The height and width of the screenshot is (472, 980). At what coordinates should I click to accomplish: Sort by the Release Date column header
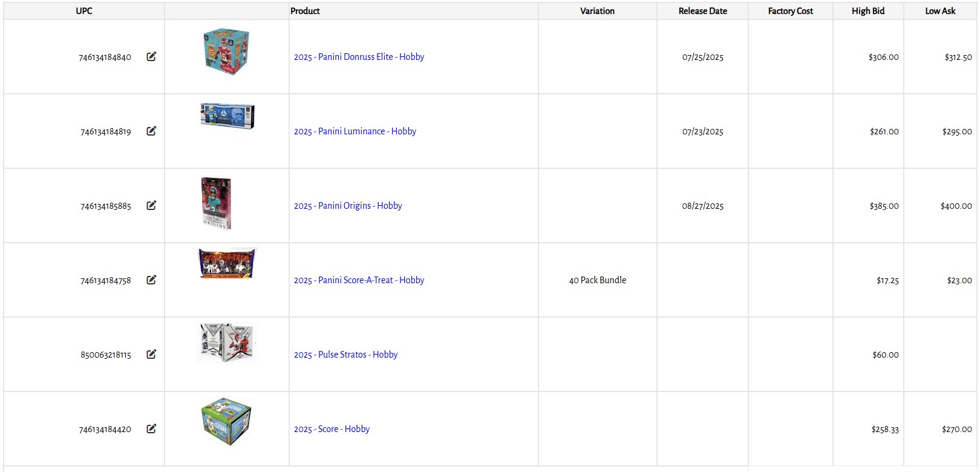(702, 11)
